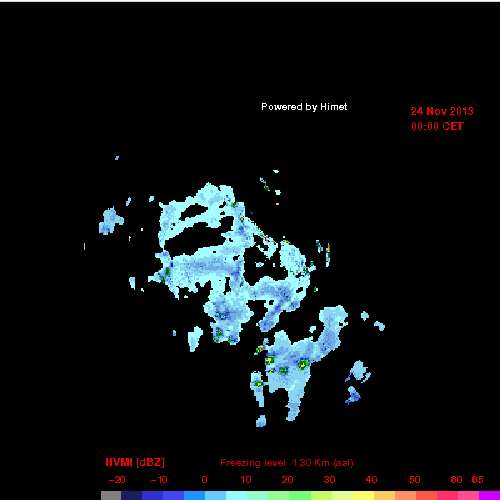500x500 pixels.
Task: Select the magenta swatch ending the color scale
Action: coord(489,495)
